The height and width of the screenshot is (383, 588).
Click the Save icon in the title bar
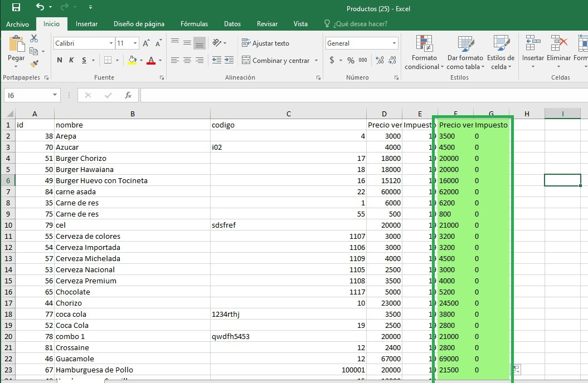coord(16,8)
